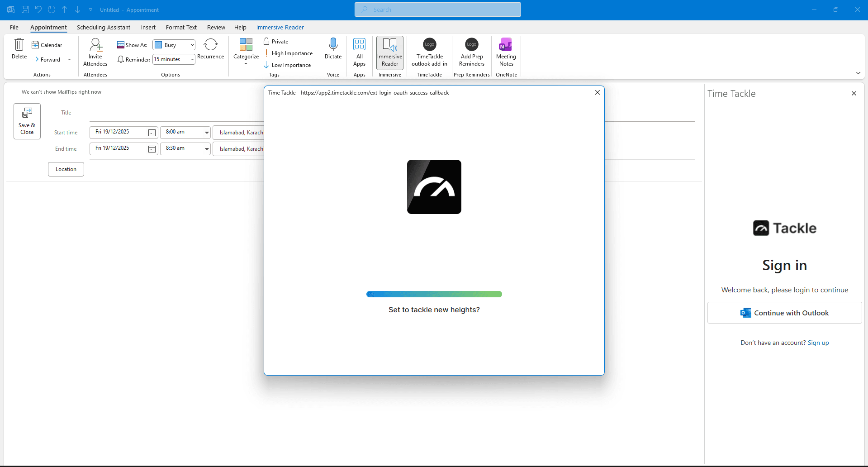Open End time 8:30 am dropdown
This screenshot has width=868, height=467.
click(x=207, y=149)
